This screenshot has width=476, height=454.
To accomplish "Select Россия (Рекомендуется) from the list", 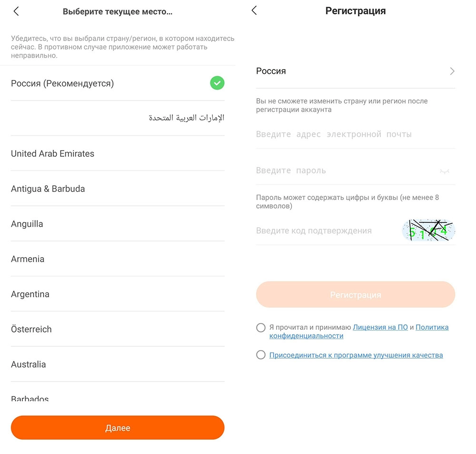I will click(118, 83).
